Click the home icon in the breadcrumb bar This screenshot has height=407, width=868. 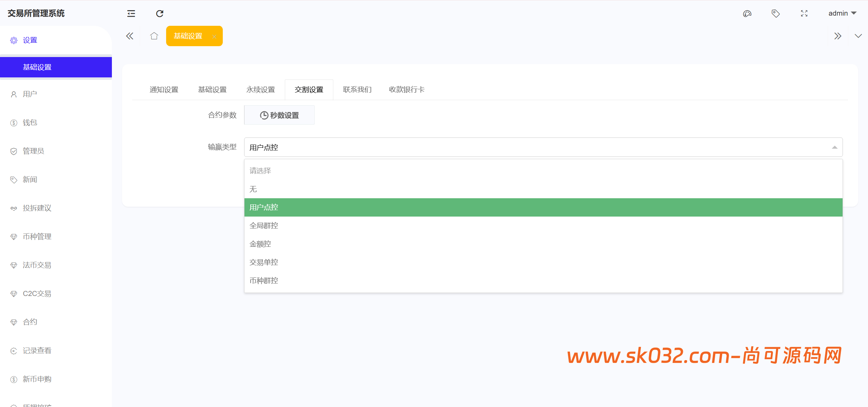point(154,36)
